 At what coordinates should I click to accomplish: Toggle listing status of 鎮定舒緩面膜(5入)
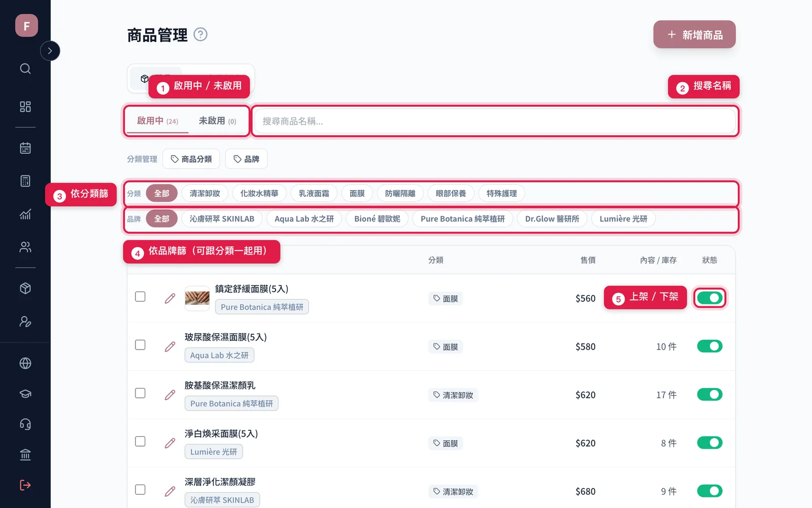point(709,298)
